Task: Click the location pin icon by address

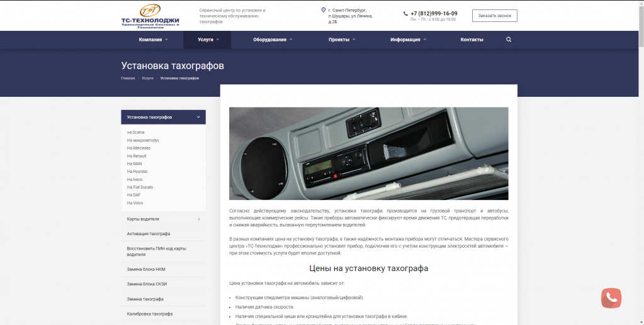Action: [x=323, y=10]
